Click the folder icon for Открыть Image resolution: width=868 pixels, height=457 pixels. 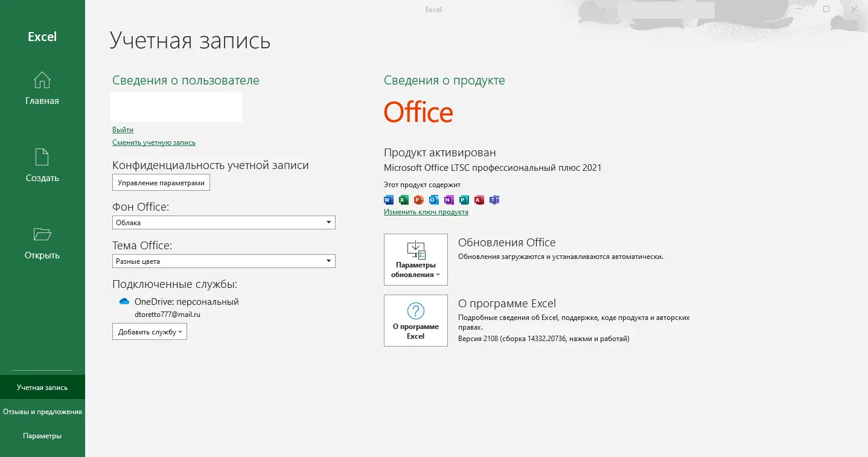tap(42, 235)
